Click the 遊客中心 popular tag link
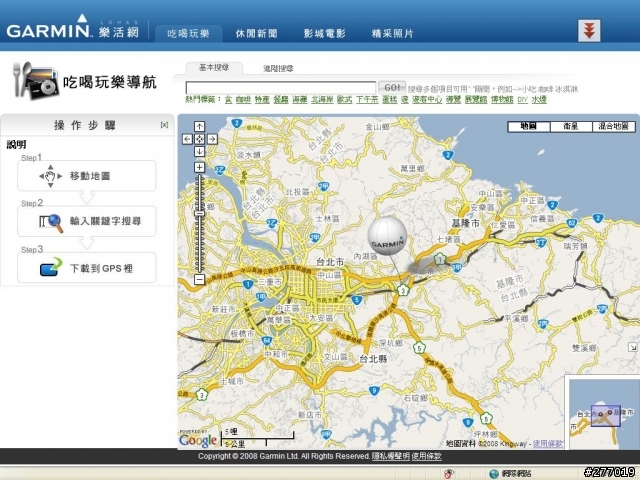 (x=427, y=99)
